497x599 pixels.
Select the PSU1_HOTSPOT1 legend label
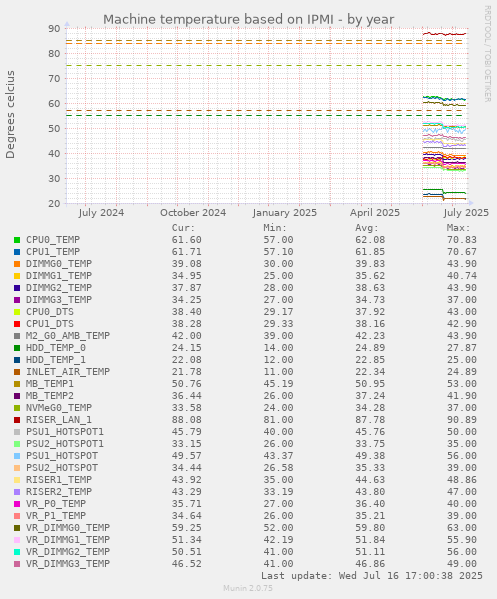(65, 432)
